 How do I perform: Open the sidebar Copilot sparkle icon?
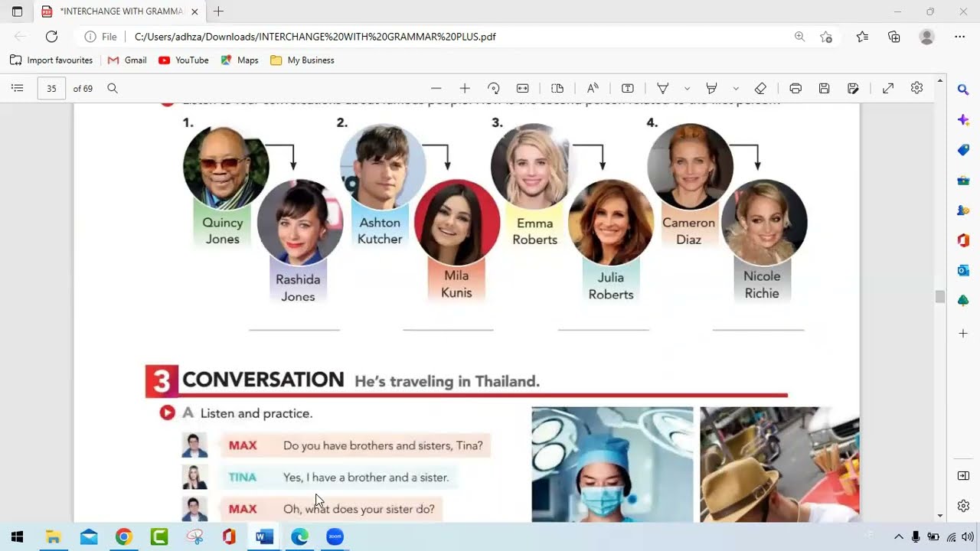963,120
